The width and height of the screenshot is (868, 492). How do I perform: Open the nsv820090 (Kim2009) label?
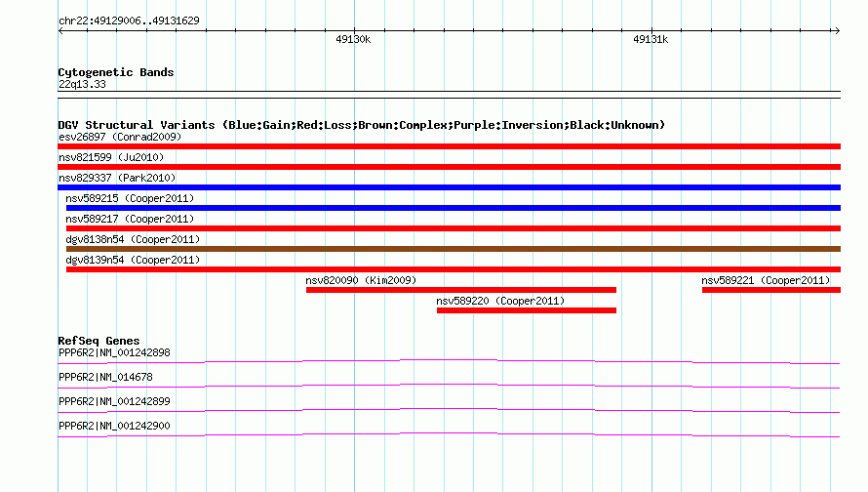361,280
